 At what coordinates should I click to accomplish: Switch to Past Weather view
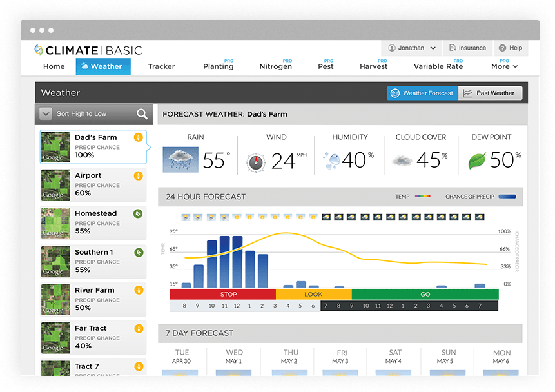(491, 92)
